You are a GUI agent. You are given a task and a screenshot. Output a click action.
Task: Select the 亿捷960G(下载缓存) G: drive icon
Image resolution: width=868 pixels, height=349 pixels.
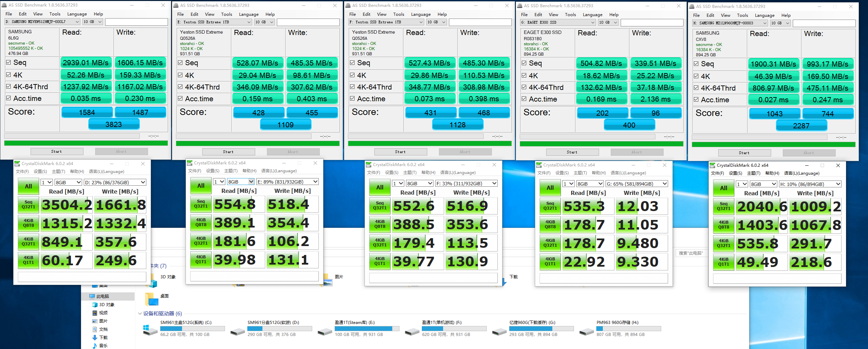point(499,331)
